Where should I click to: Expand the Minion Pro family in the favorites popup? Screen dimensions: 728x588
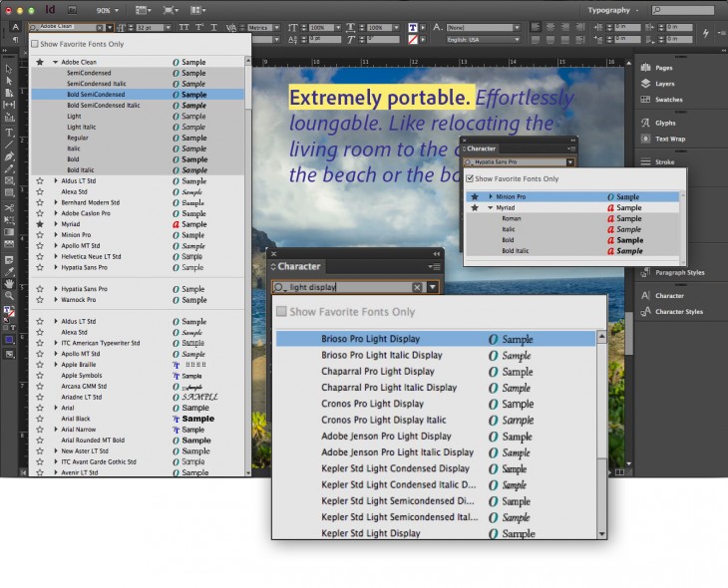491,196
